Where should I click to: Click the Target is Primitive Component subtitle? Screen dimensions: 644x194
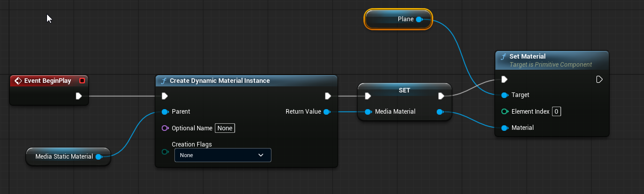(x=551, y=64)
